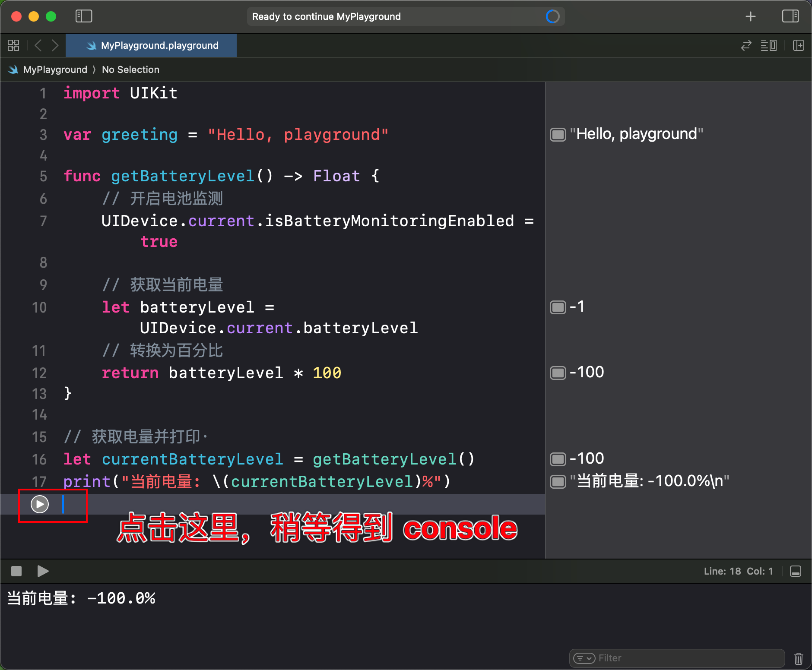This screenshot has width=812, height=670.
Task: Click getBatteryLevel function name line 5
Action: (x=183, y=176)
